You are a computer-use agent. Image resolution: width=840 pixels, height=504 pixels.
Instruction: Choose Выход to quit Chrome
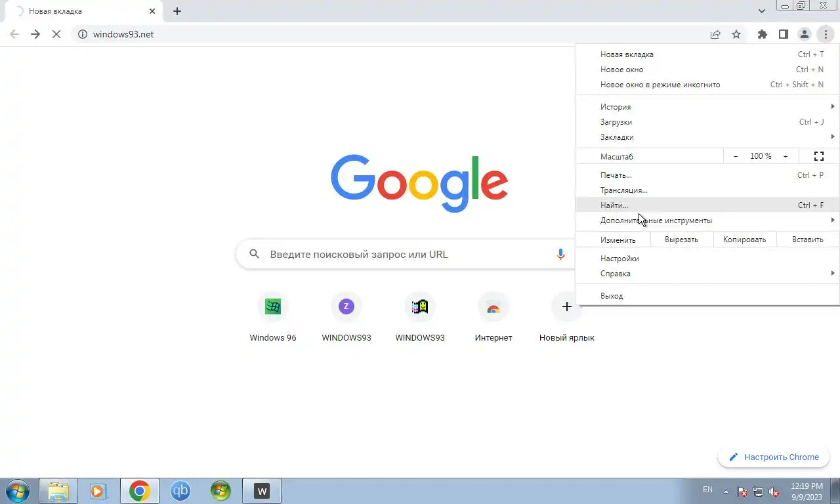(707, 296)
